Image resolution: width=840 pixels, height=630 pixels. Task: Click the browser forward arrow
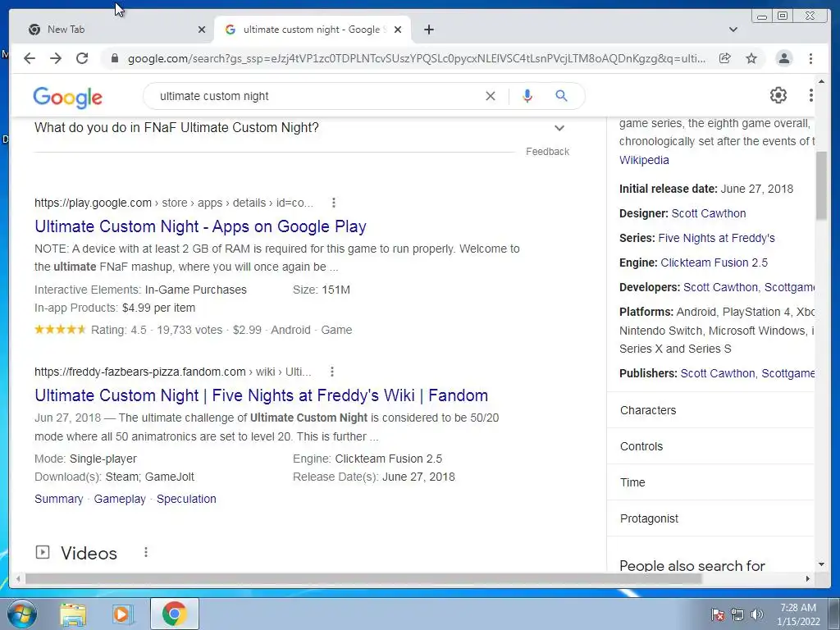point(56,58)
